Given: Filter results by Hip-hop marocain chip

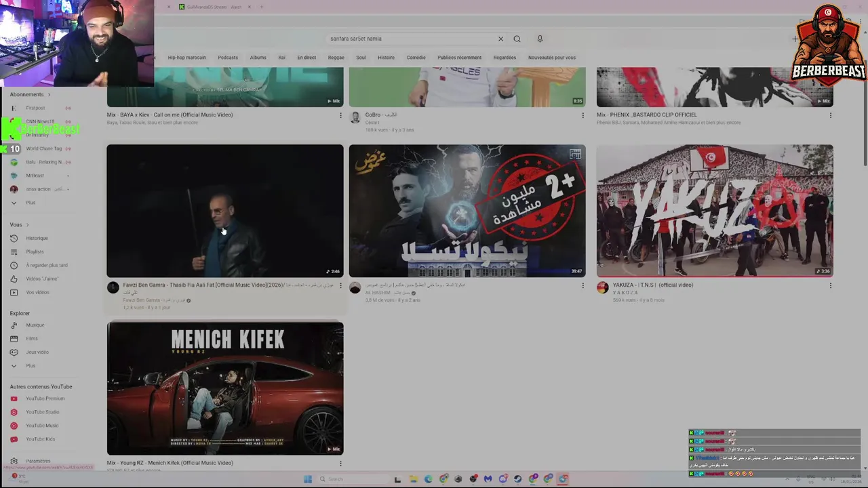Looking at the screenshot, I should (x=187, y=58).
